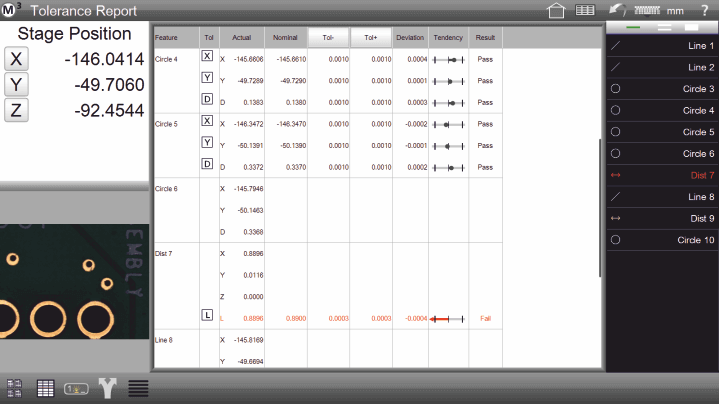The width and height of the screenshot is (719, 404).
Task: Open the data table view icon in the title bar
Action: (x=587, y=11)
